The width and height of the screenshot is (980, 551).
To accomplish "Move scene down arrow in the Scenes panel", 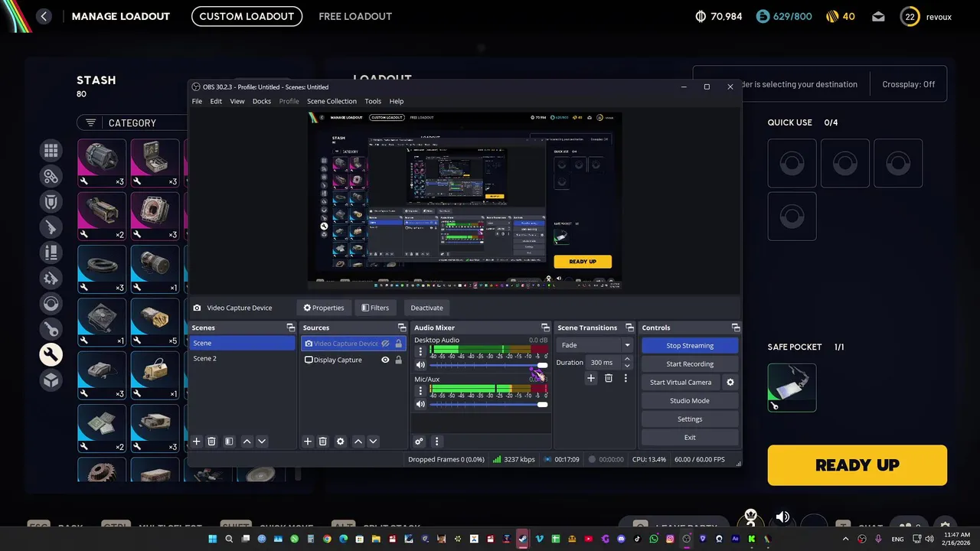I will click(x=262, y=442).
